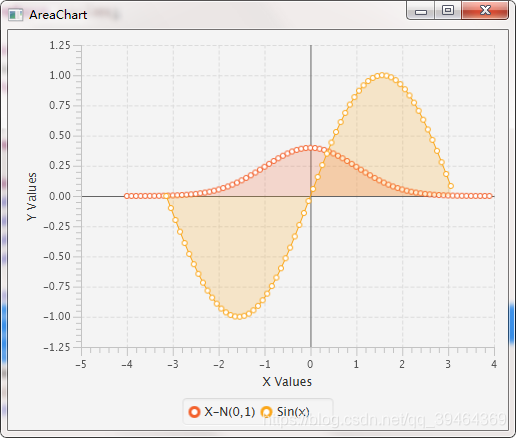Click the -3 label on X axis
Screen dimensions: 516x438
click(173, 364)
